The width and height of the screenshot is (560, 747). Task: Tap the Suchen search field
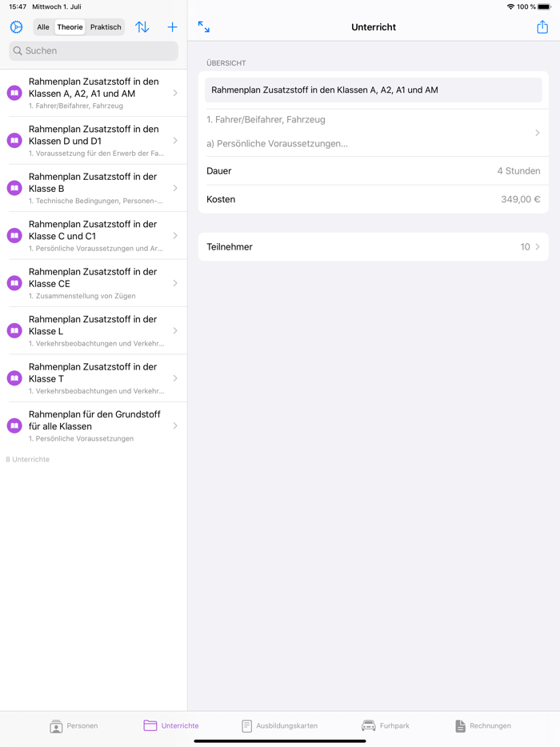pos(94,50)
